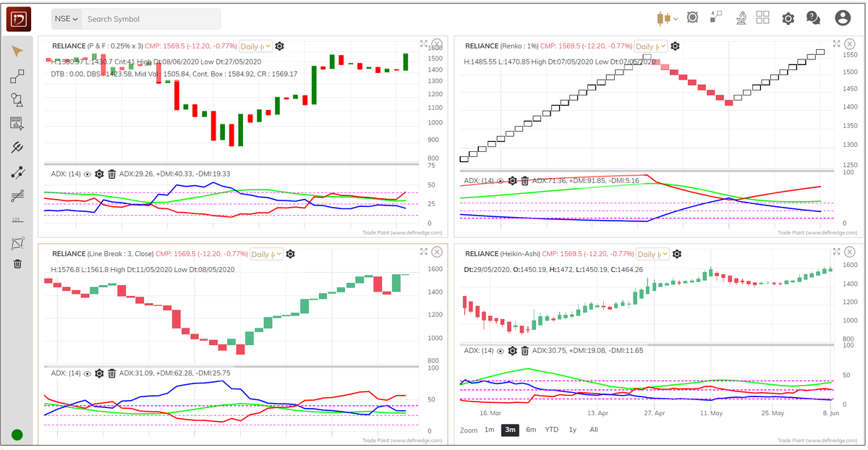
Task: Select the trend channel points tool
Action: (x=17, y=172)
